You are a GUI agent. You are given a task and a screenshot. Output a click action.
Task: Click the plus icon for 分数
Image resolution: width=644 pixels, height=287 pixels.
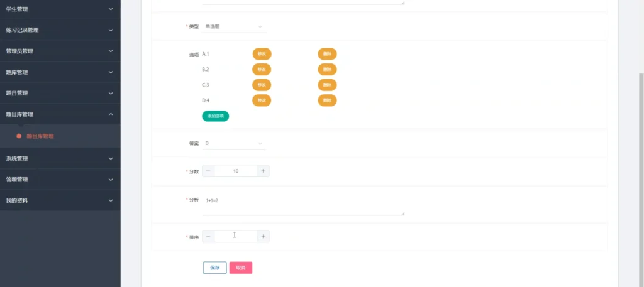pyautogui.click(x=264, y=171)
